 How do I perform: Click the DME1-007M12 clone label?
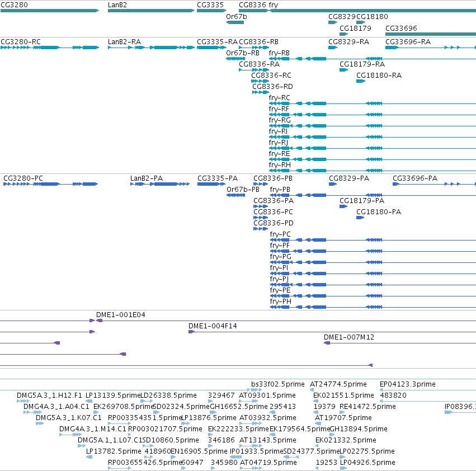349,337
